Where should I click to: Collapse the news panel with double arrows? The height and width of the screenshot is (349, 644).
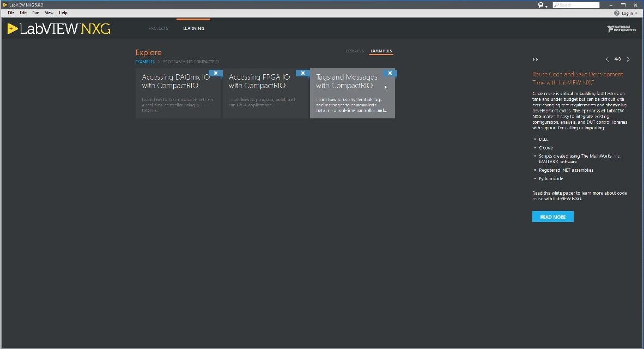click(x=535, y=59)
